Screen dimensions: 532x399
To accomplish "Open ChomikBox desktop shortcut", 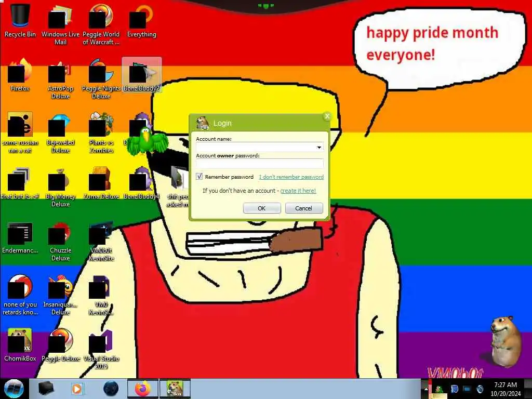I will [20, 345].
